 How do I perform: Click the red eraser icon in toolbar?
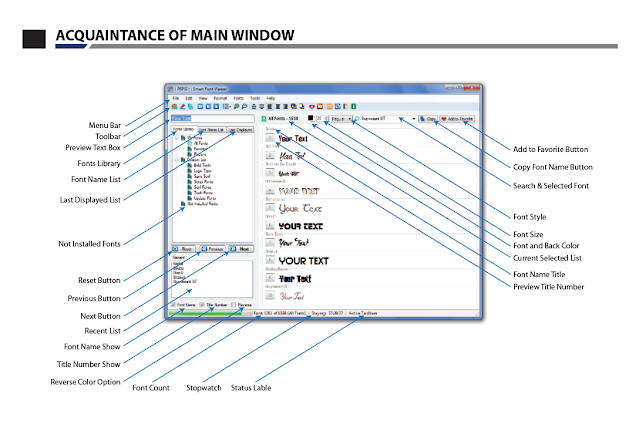point(183,106)
